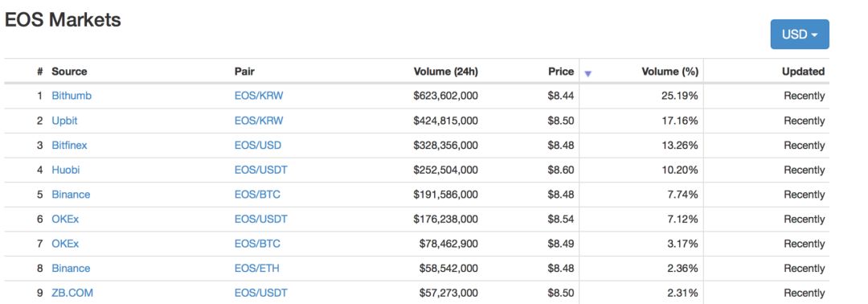Viewport: 868px width, 304px height.
Task: Open Binance's EOS/BTC pair link
Action: [x=257, y=195]
